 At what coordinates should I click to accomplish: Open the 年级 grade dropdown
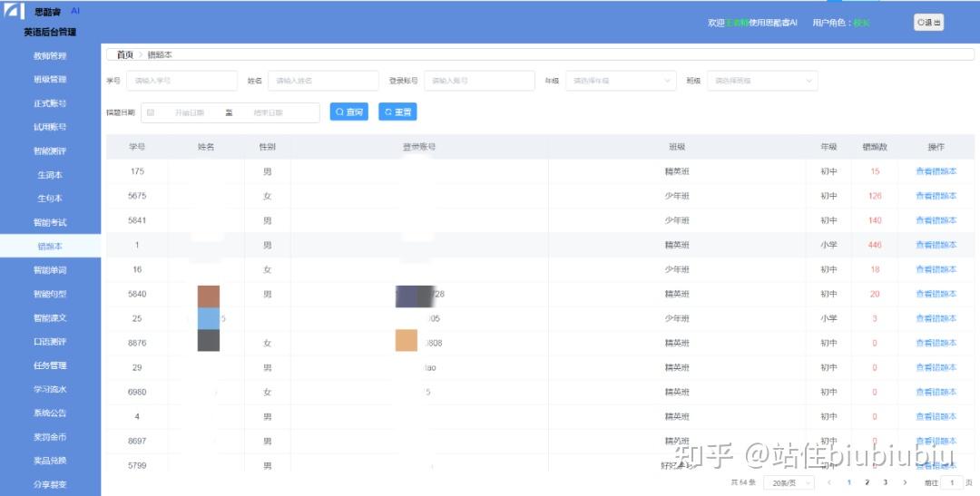621,81
